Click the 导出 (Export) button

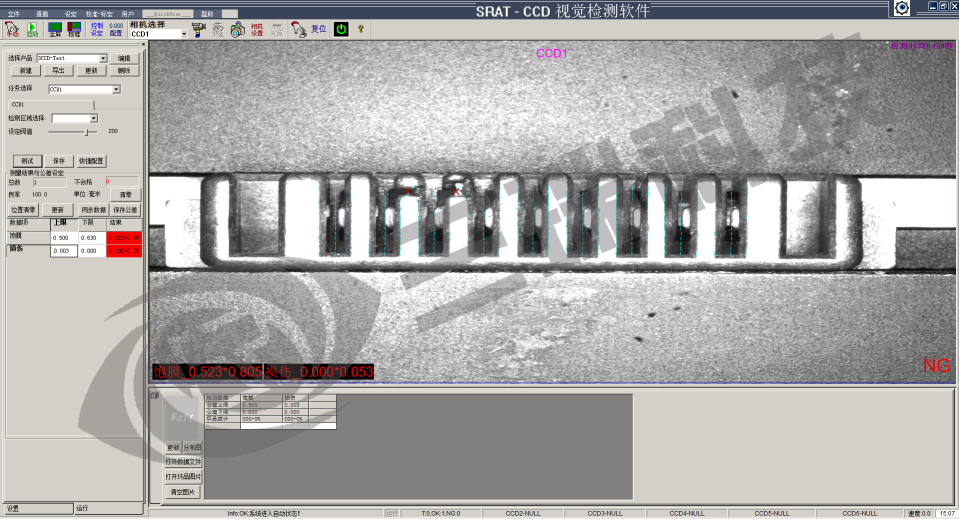[58, 71]
